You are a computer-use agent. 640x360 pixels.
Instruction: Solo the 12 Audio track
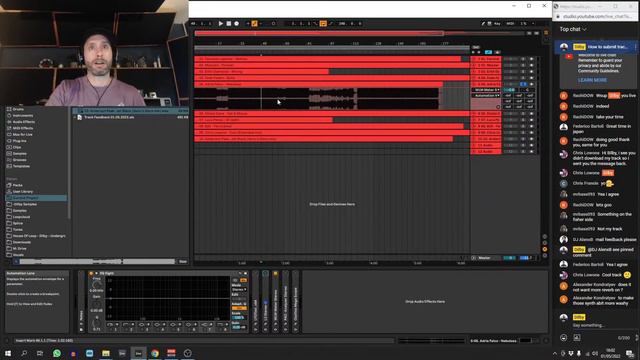523,151
